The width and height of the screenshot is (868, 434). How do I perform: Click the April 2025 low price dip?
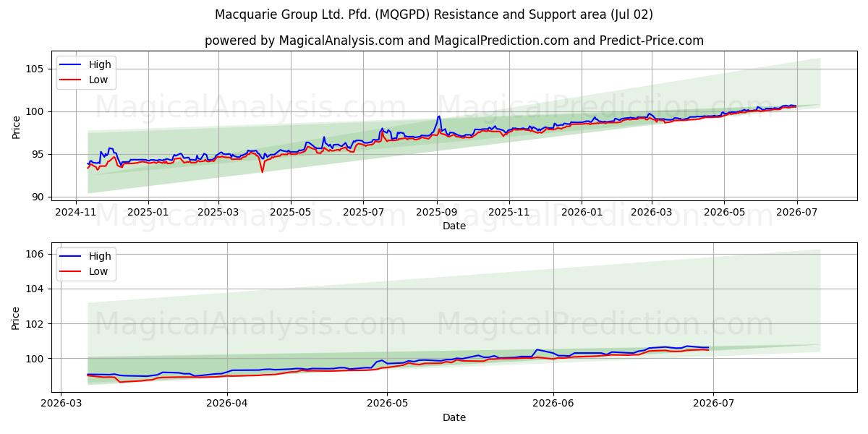tap(262, 171)
